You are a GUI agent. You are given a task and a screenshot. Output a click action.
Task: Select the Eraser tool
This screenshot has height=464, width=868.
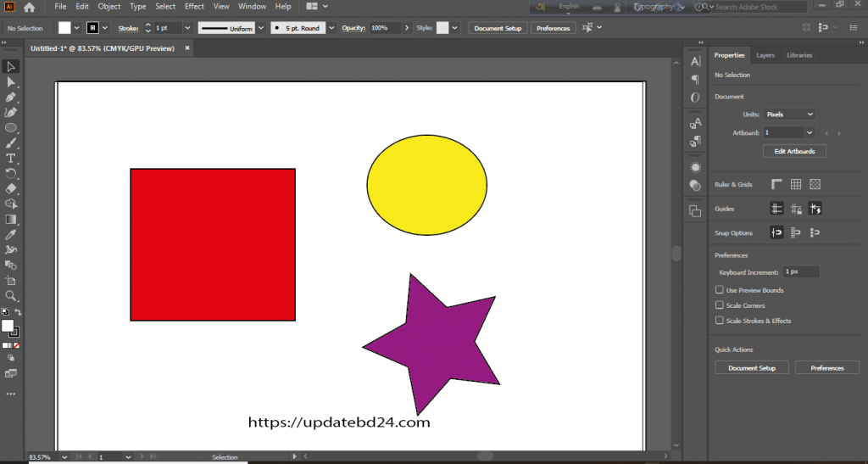click(x=11, y=189)
